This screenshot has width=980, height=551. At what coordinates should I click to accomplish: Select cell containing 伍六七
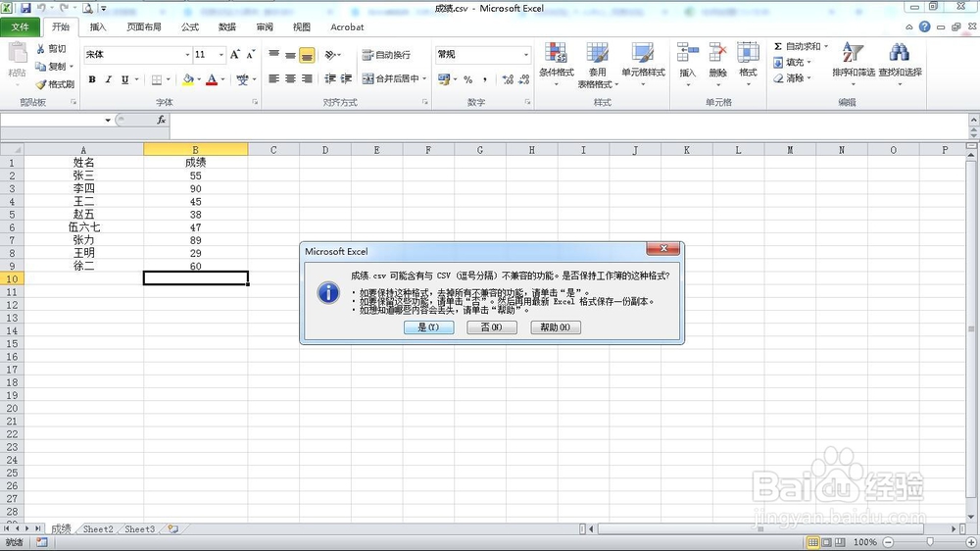click(83, 227)
